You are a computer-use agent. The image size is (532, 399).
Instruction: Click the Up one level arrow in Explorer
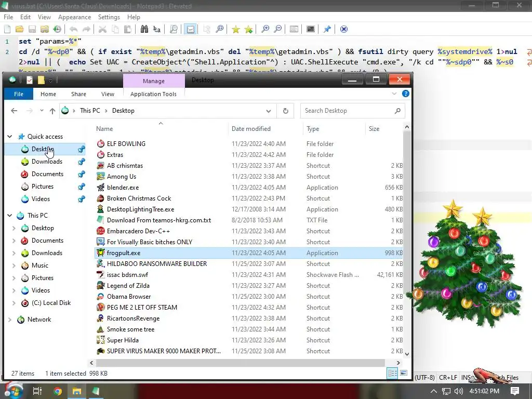[x=52, y=111]
